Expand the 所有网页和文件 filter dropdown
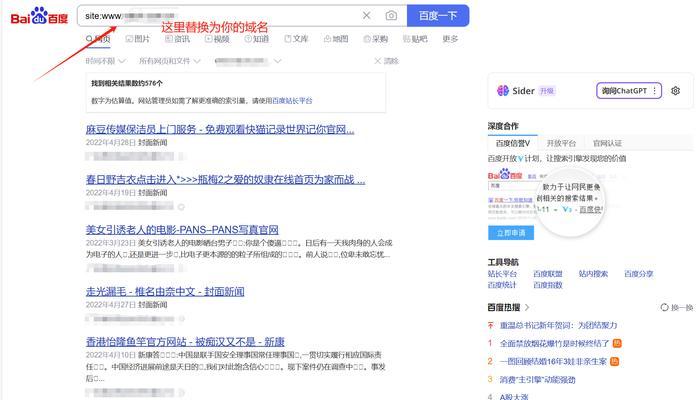The width and height of the screenshot is (699, 400). coord(169,61)
